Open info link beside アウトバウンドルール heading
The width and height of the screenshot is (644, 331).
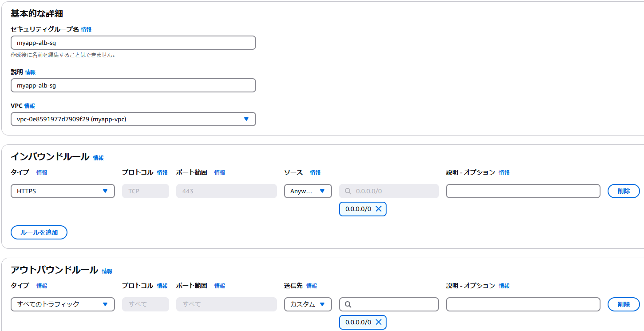tap(107, 271)
